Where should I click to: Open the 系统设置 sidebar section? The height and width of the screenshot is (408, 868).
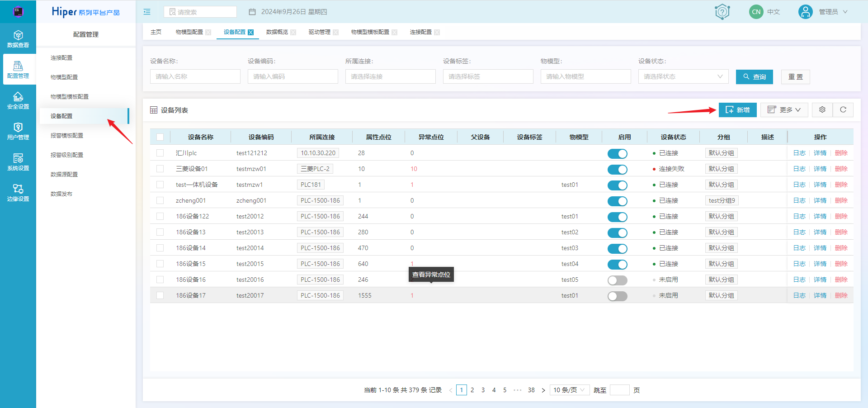click(x=18, y=162)
